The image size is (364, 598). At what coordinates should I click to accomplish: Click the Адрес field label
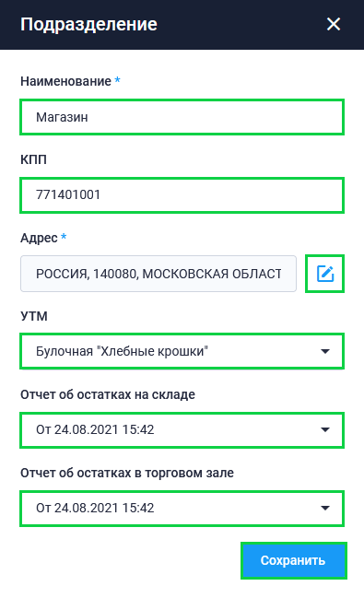point(39,238)
